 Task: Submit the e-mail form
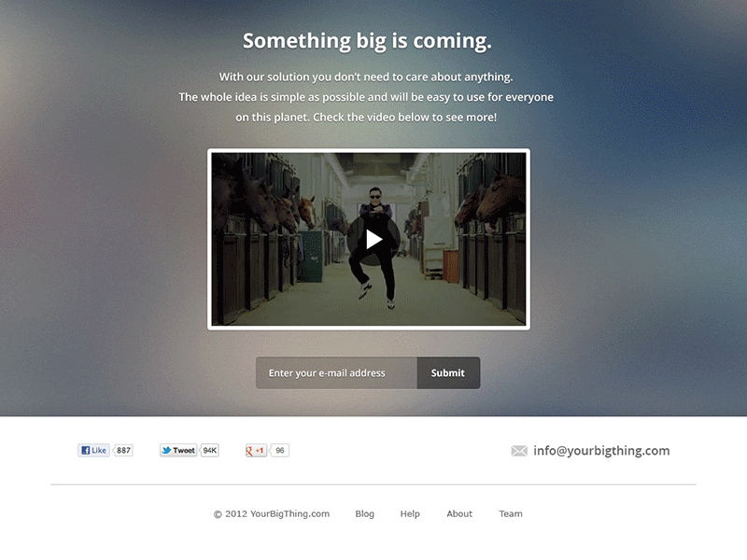point(448,372)
